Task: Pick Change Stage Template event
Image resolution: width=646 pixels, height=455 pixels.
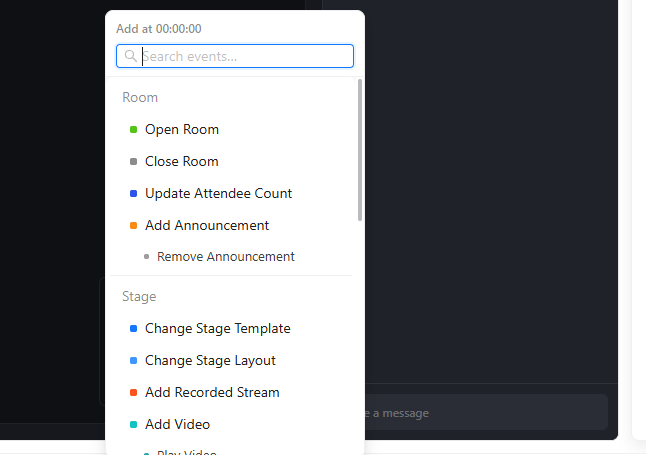Action: 231,328
